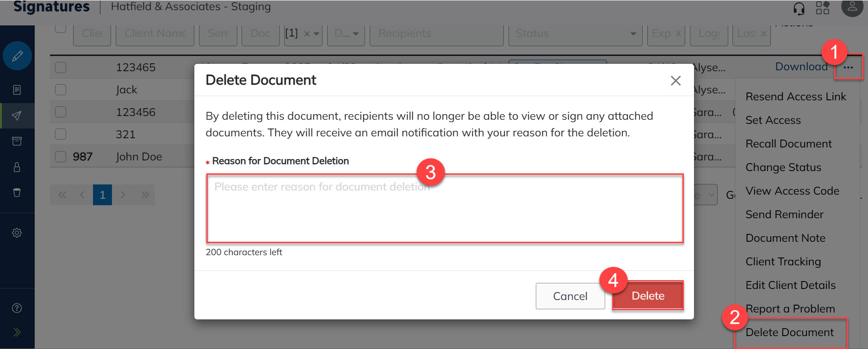The image size is (868, 349).
Task: Tick the checkbox beside Jack
Action: (x=61, y=90)
